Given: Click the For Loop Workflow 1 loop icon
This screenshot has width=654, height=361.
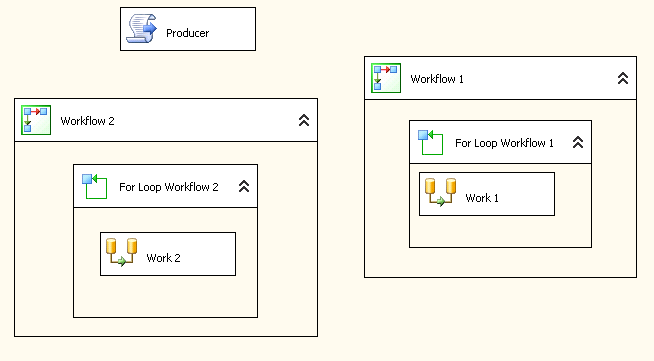Looking at the screenshot, I should coord(430,142).
